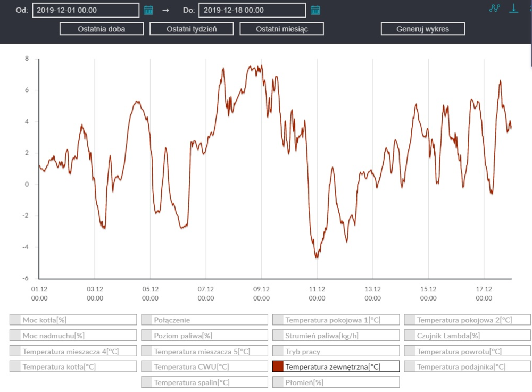Toggle the Tryb pracy series
Image resolution: width=532 pixels, height=392 pixels.
[336, 351]
